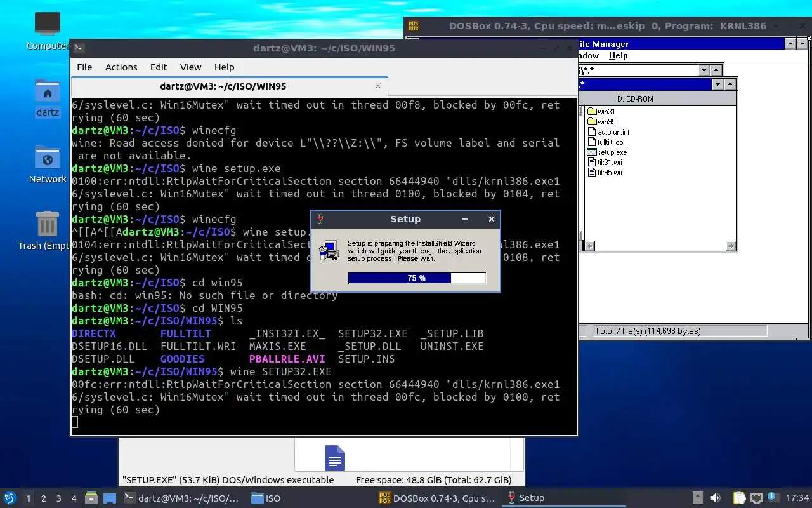Open the Trash desktop icon

(48, 225)
